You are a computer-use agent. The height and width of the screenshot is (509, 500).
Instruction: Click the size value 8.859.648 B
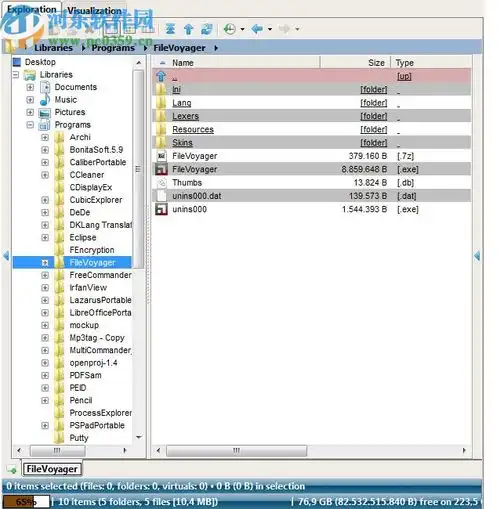tap(364, 169)
